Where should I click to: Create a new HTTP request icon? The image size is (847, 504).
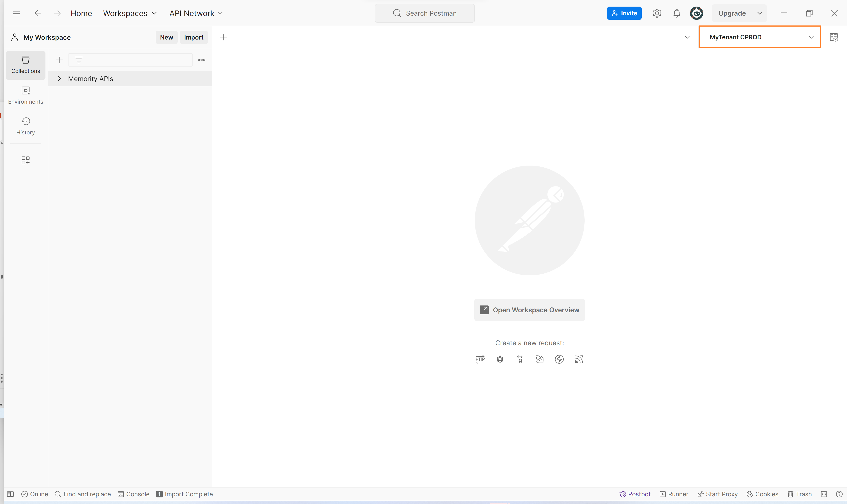coord(480,359)
